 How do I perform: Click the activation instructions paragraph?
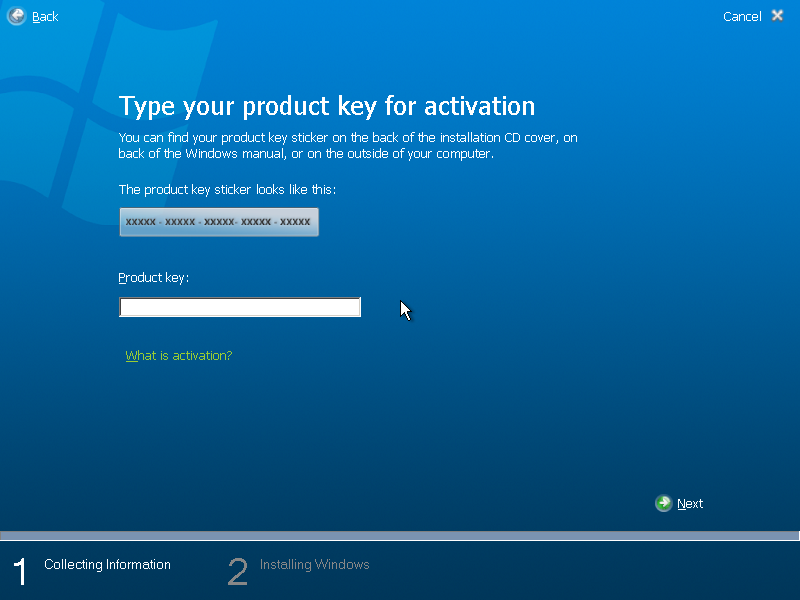click(348, 145)
